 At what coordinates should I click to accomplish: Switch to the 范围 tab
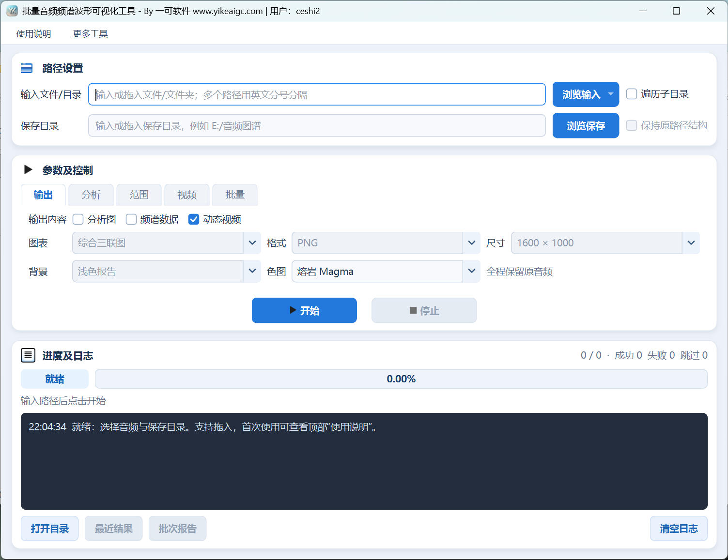pos(139,195)
